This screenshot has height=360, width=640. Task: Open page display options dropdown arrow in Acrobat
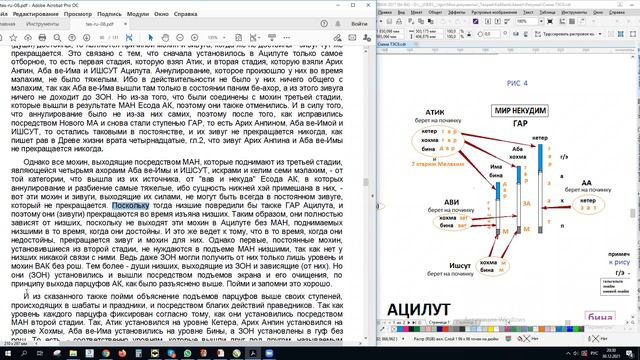(258, 38)
